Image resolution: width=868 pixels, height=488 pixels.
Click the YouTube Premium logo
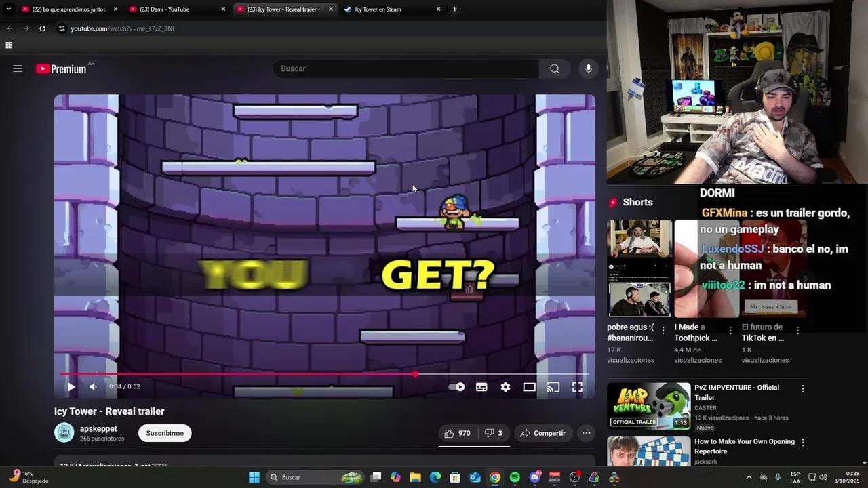[61, 68]
